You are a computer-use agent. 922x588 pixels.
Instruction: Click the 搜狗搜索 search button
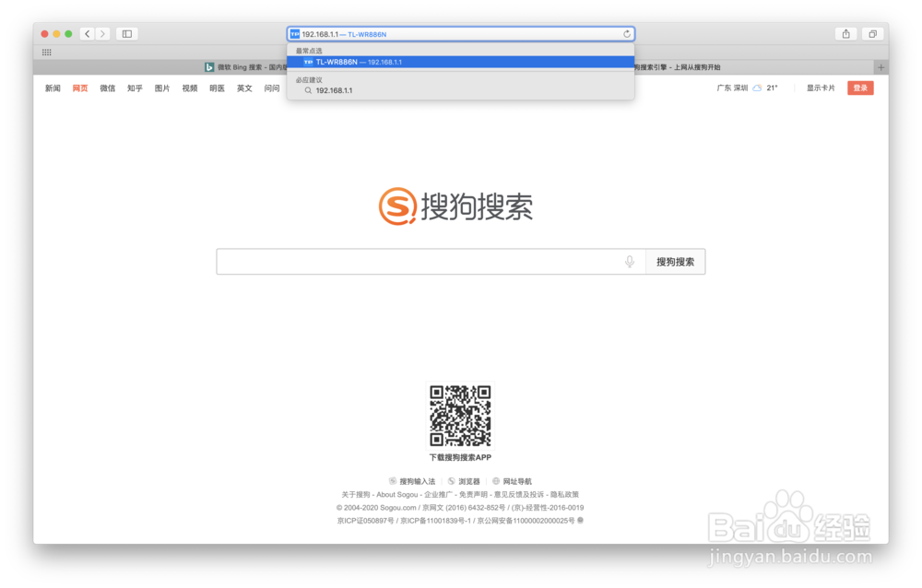676,262
